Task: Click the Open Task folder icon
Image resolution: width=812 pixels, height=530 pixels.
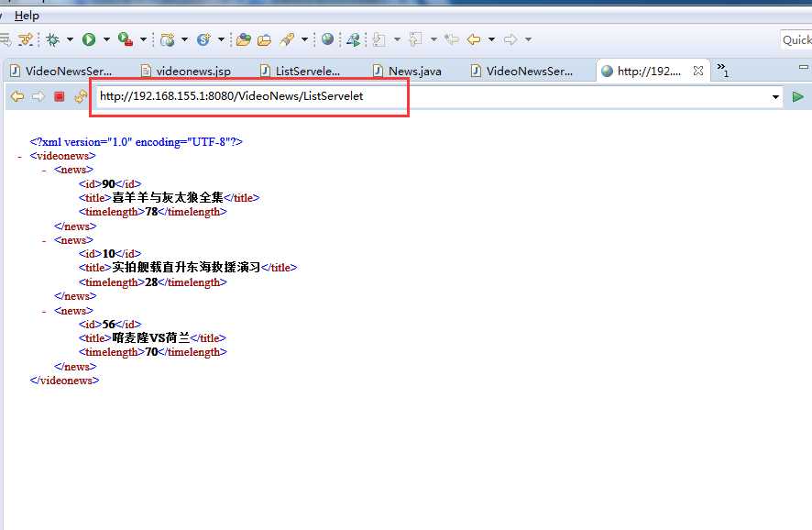Action: pyautogui.click(x=264, y=39)
